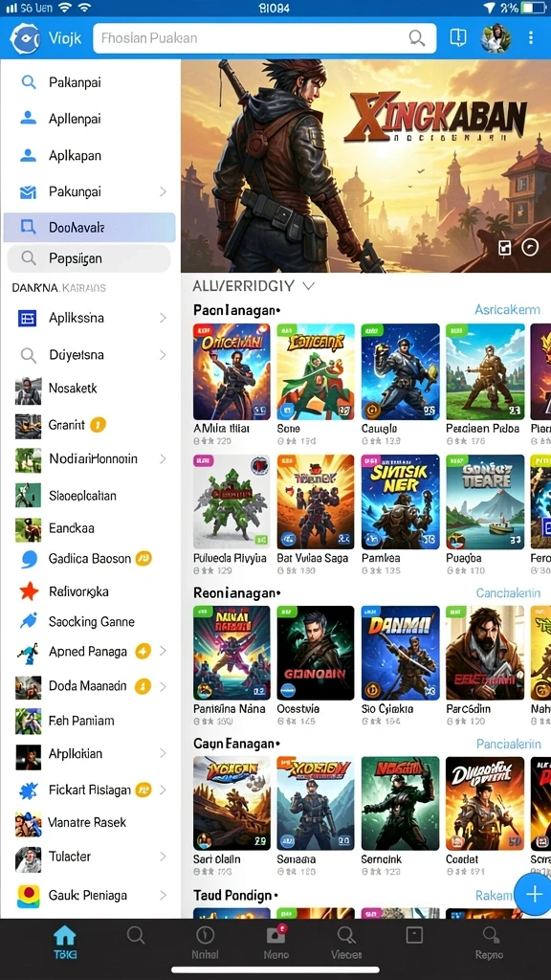Expand the Tulacter chevron
Image resolution: width=551 pixels, height=980 pixels.
tap(163, 857)
